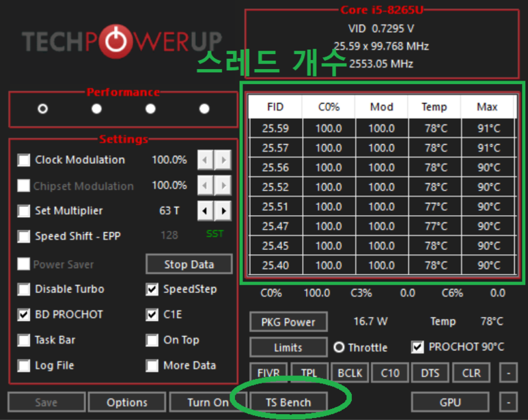Enable the Clock Modulation checkbox

24,160
